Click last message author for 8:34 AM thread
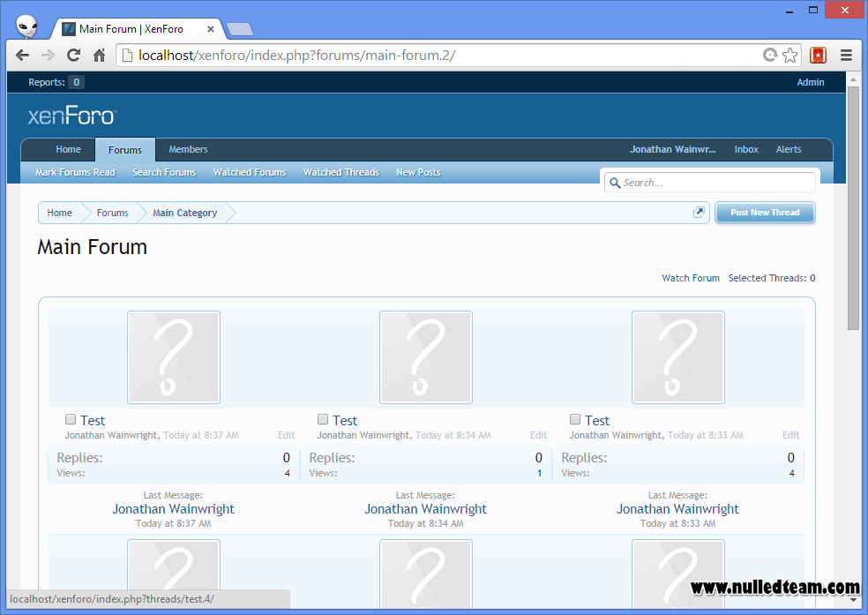868x615 pixels. click(426, 509)
